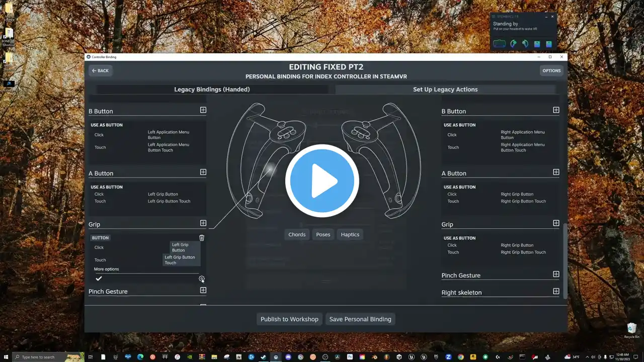Click first base station icon in SteamVR

pos(537,44)
